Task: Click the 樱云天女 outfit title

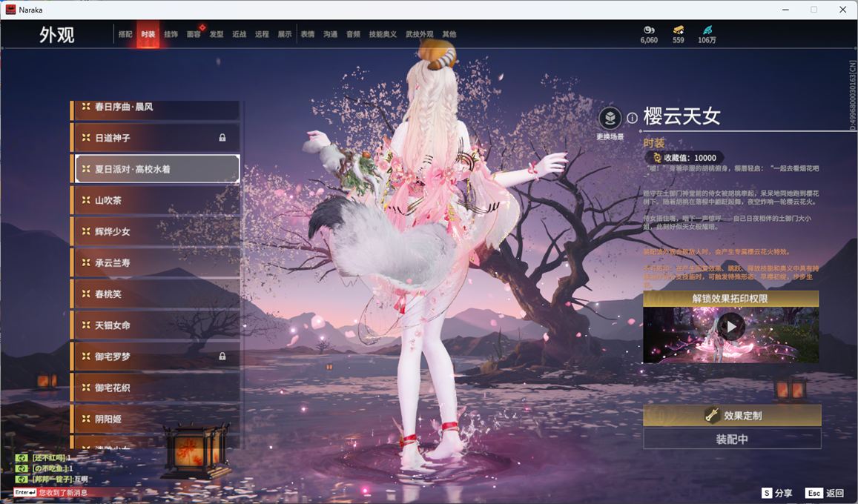Action: [682, 116]
